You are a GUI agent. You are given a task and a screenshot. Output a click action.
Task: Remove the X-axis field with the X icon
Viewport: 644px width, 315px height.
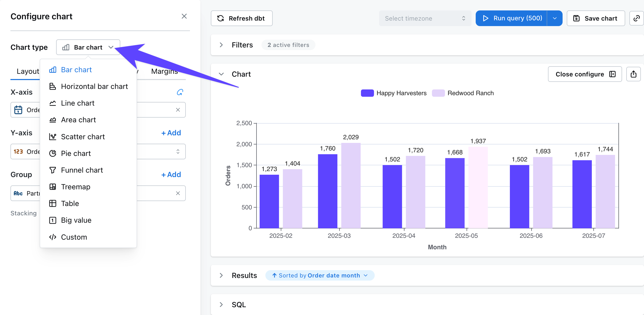[178, 110]
